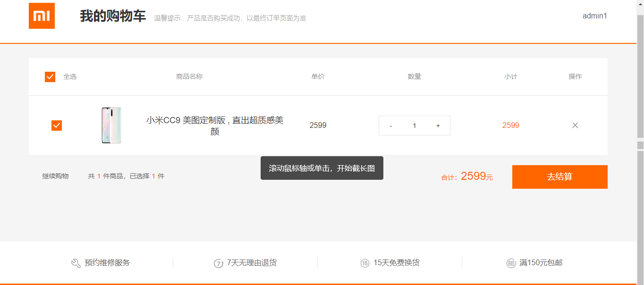Click the 我的购物车 page title

(113, 16)
